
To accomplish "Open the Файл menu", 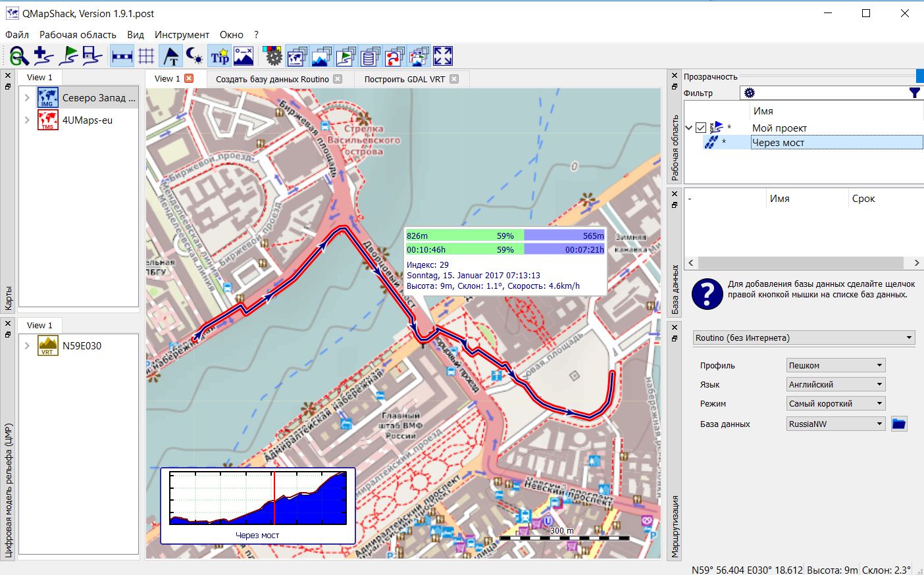I will [17, 34].
